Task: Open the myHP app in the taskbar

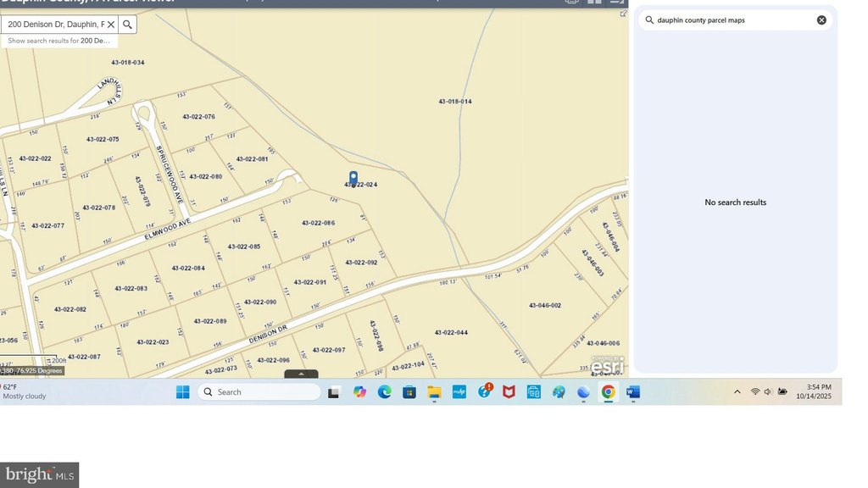Action: coord(459,391)
